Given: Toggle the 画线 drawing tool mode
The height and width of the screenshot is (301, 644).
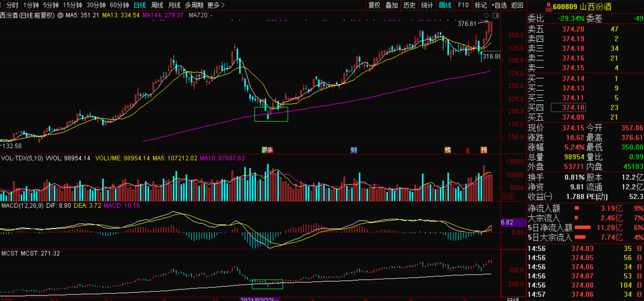Looking at the screenshot, I should pos(445,5).
